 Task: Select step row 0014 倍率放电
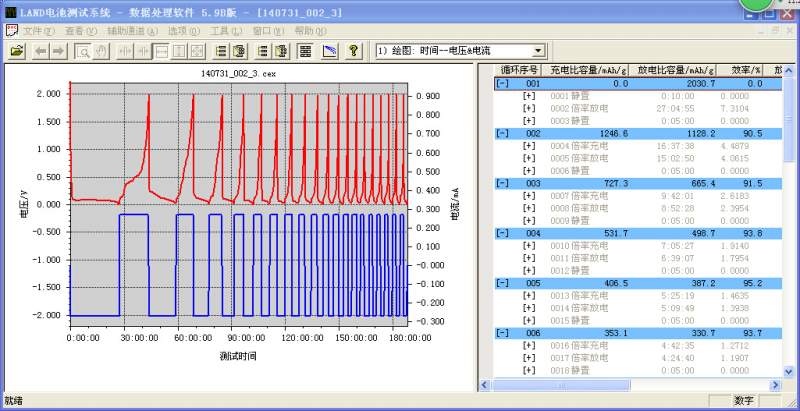click(x=638, y=309)
